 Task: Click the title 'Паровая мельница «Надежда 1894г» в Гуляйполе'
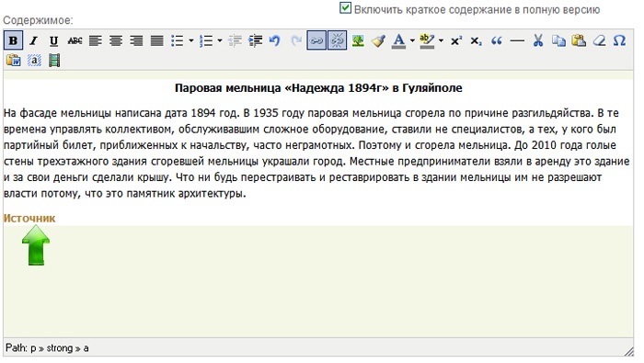pyautogui.click(x=318, y=88)
